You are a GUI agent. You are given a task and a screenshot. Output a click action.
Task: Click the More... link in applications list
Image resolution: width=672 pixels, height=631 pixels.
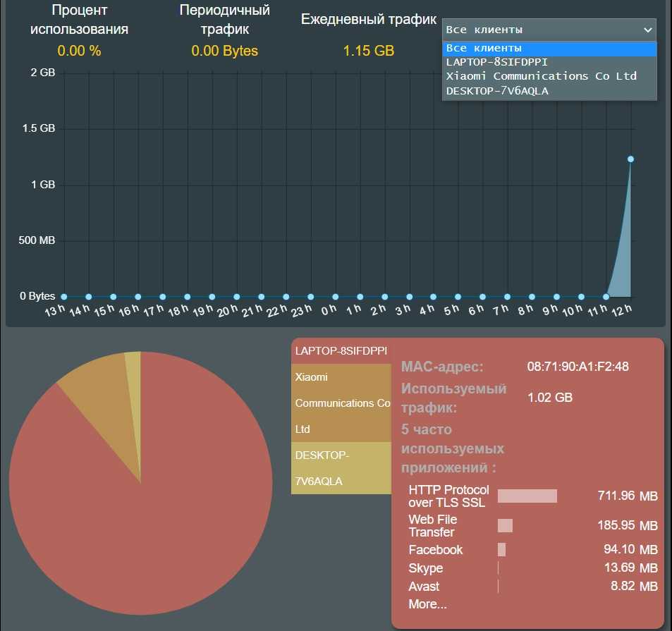[x=427, y=604]
